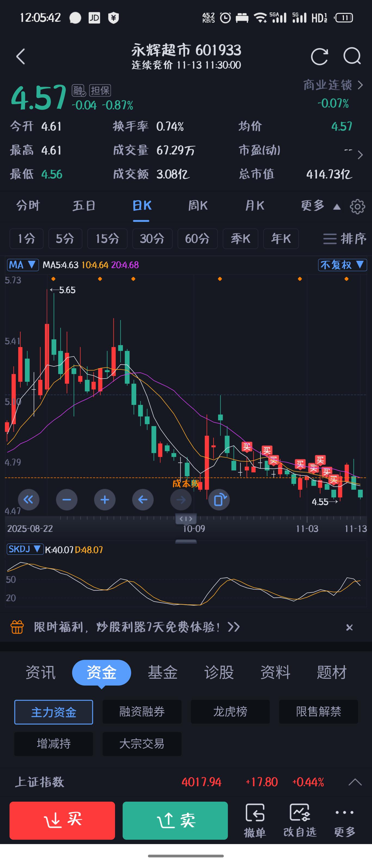Tap the first 买 marker on chart
The width and height of the screenshot is (372, 868).
247,447
